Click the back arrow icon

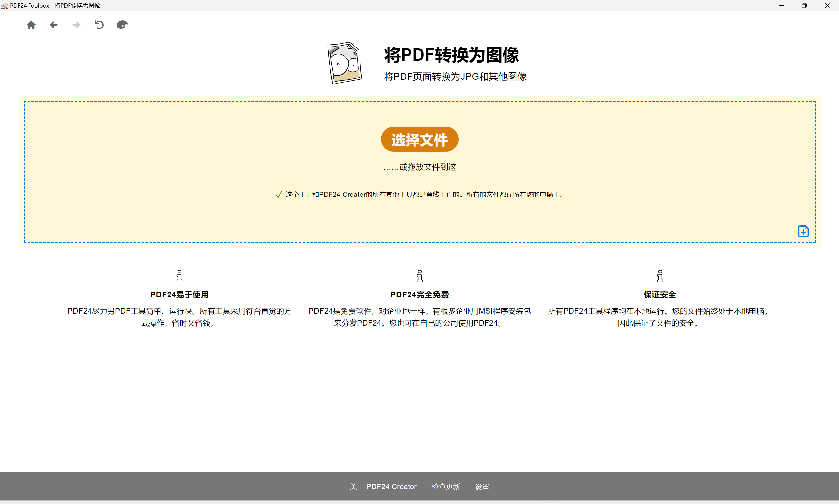coord(54,25)
